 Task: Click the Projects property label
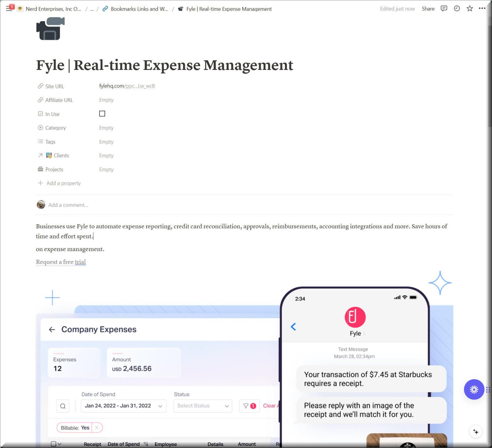click(54, 170)
